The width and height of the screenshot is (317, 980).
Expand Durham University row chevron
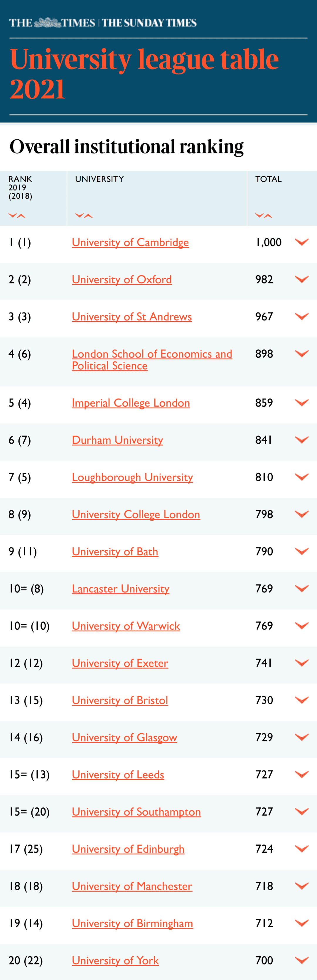301,440
